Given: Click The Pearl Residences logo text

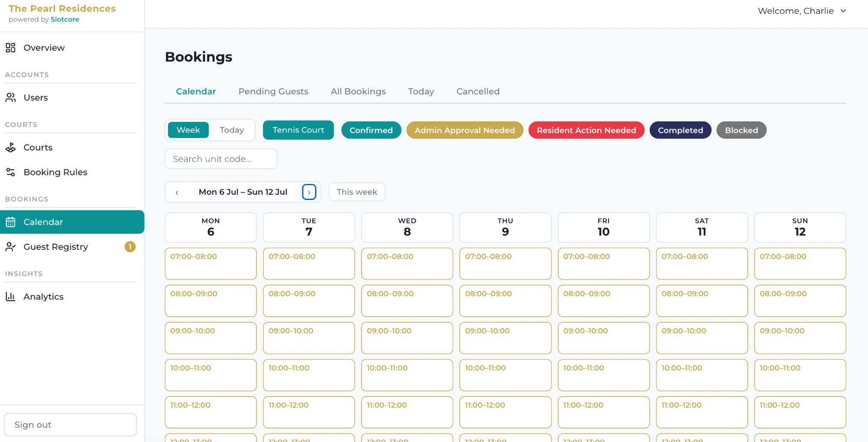Looking at the screenshot, I should click(62, 9).
